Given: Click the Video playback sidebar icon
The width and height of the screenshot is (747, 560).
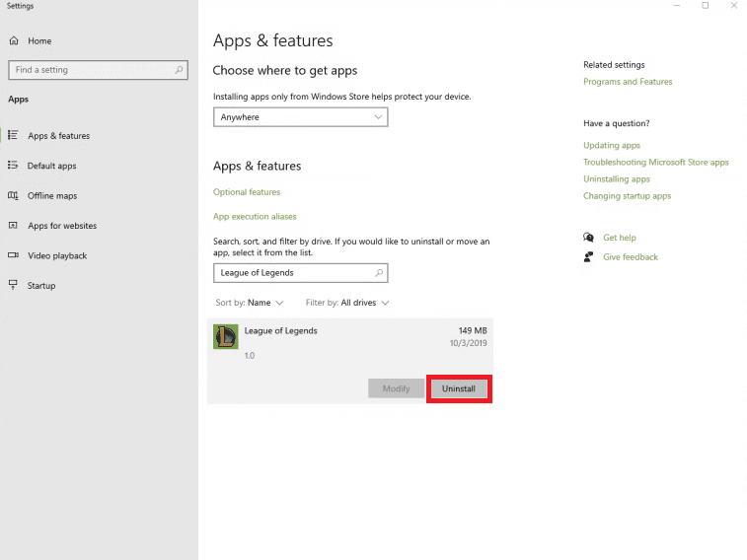Looking at the screenshot, I should (14, 255).
